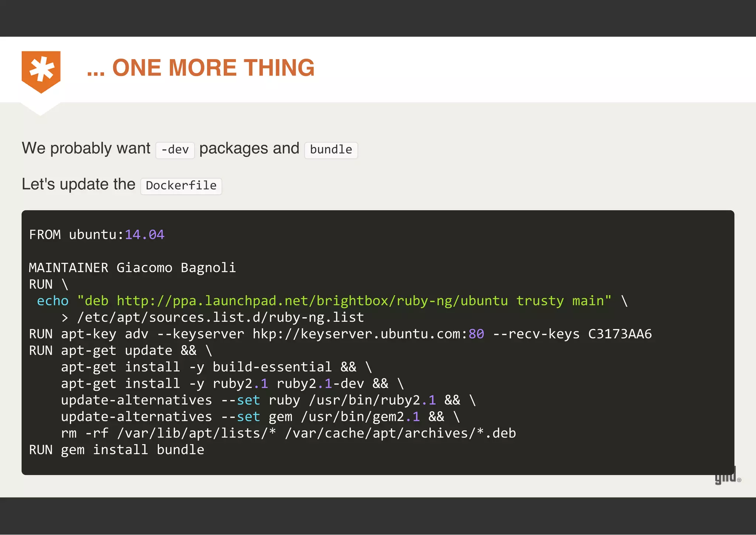Click the '... ONE MORE THING' heading
This screenshot has height=535, width=756.
pyautogui.click(x=200, y=68)
